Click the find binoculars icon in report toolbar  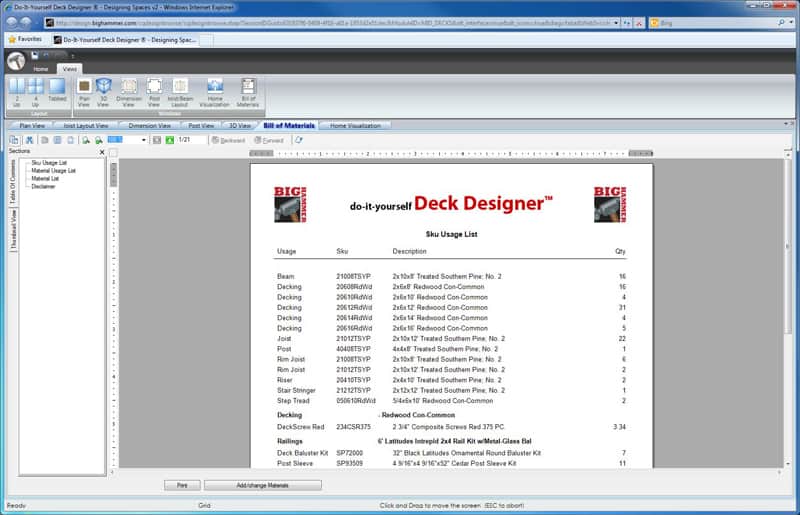pyautogui.click(x=30, y=140)
